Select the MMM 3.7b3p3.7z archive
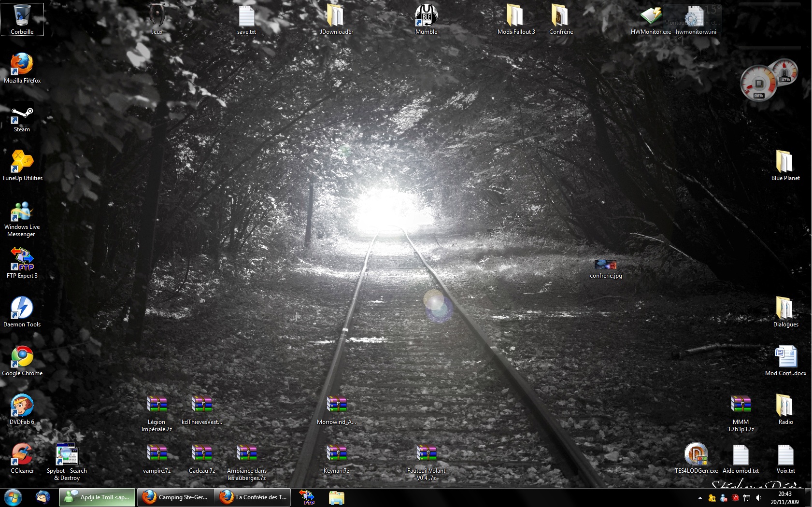Viewport: 812px width, 507px height. pos(741,413)
